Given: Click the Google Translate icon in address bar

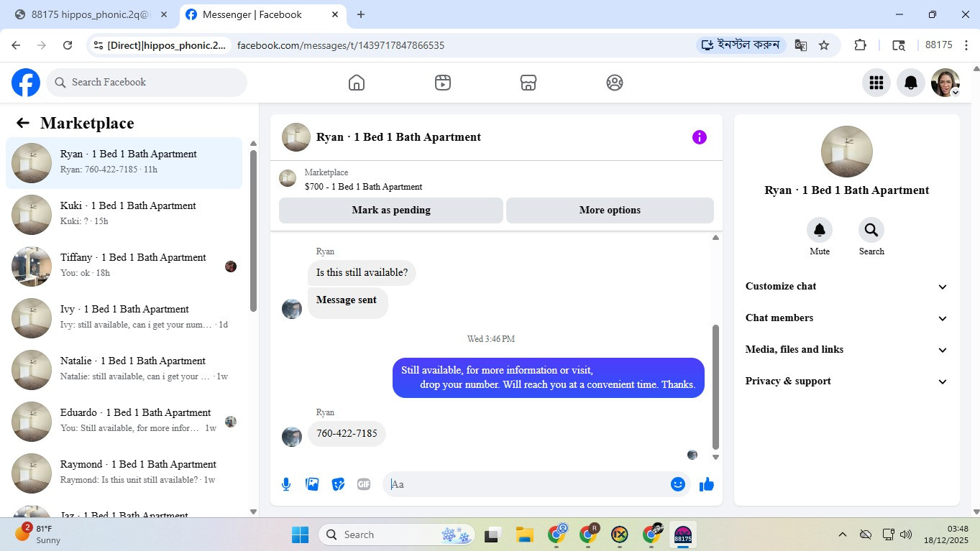Looking at the screenshot, I should coord(800,45).
